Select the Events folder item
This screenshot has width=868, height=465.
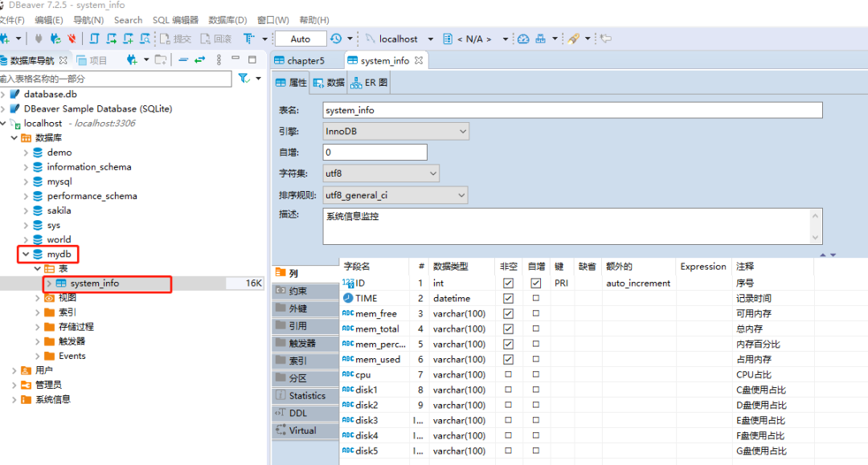click(72, 356)
